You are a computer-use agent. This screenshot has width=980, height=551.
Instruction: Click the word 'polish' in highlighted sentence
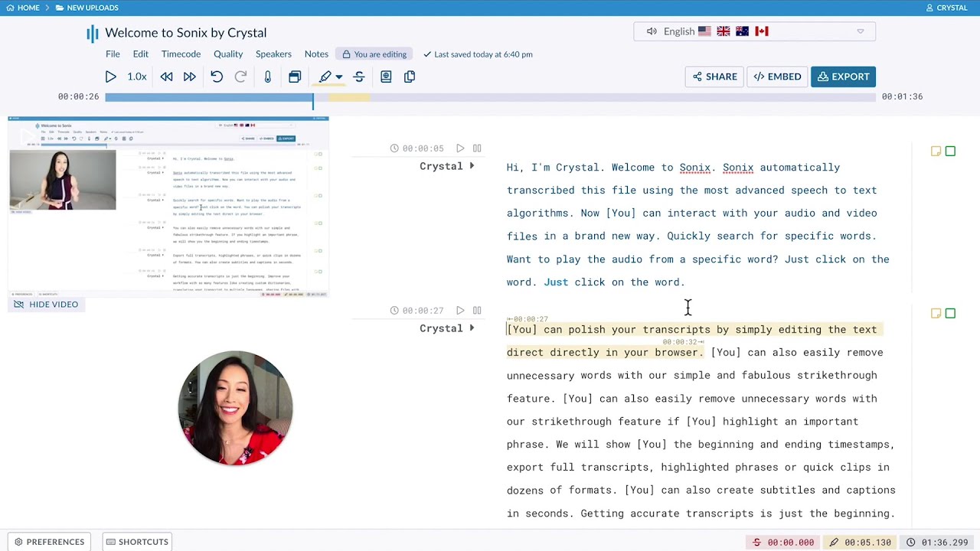coord(586,330)
